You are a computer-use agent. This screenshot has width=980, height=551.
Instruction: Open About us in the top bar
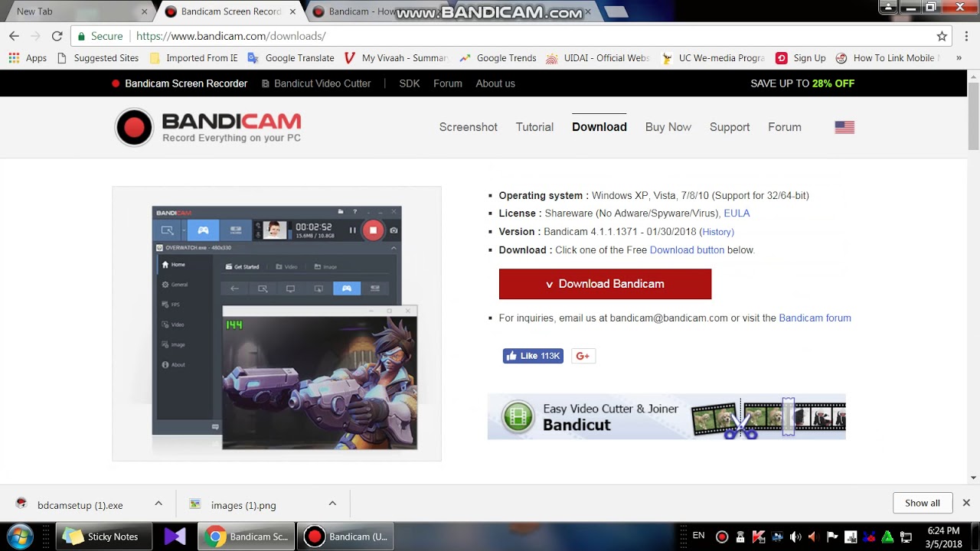point(495,83)
